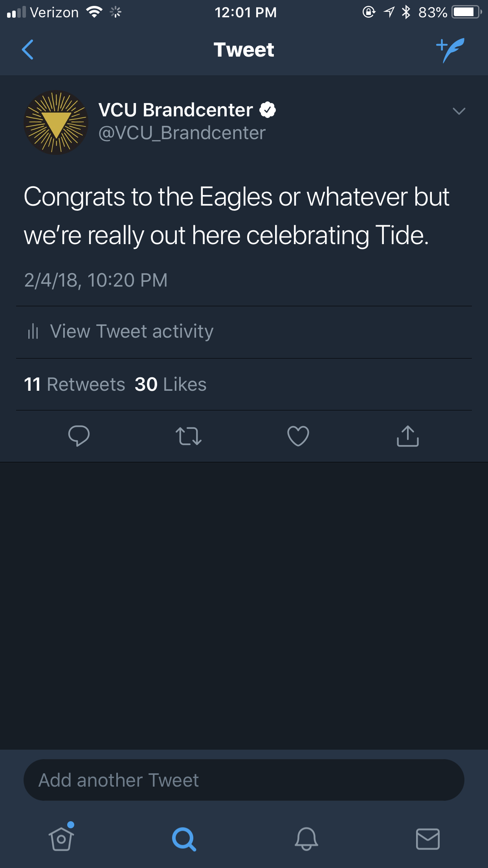Tap the tweet timestamp 2/4/18, 10:20 PM

click(x=96, y=280)
